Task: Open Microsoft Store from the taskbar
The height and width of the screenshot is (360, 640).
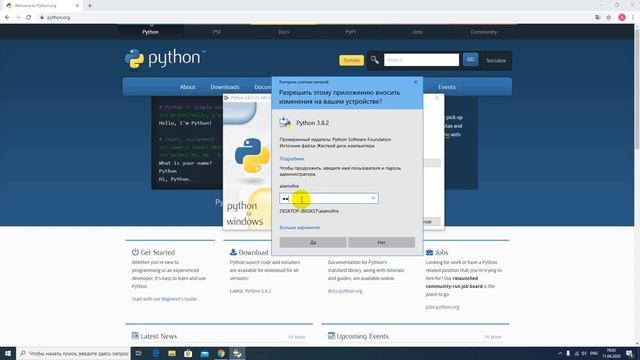Action: (x=188, y=353)
